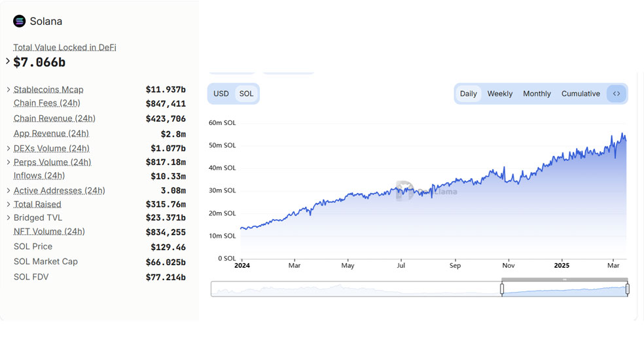Select the Daily interval tab
The height and width of the screenshot is (343, 644).
click(x=468, y=94)
